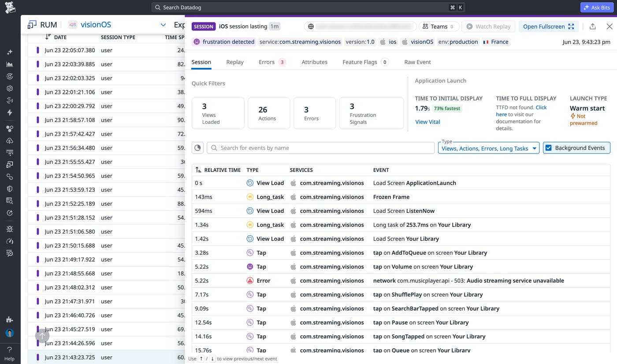Click the Open Fullscreen button
Image resolution: width=617 pixels, height=364 pixels.
[x=548, y=26]
